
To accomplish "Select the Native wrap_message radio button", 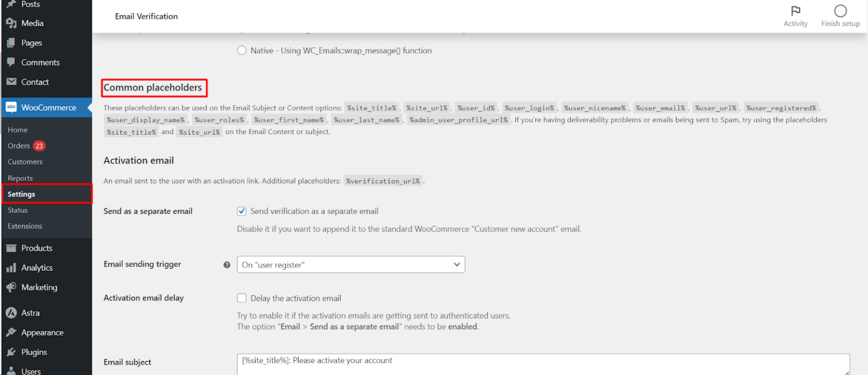I will 241,50.
